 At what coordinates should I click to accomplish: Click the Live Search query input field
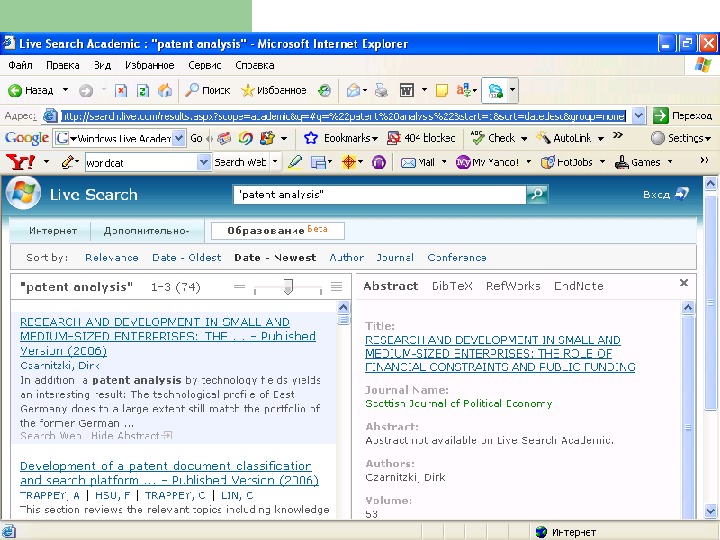click(x=380, y=194)
